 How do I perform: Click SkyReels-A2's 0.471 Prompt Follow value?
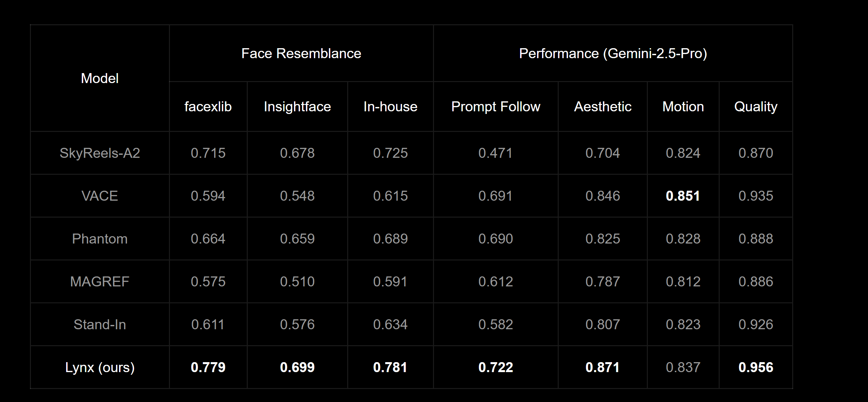pos(496,153)
